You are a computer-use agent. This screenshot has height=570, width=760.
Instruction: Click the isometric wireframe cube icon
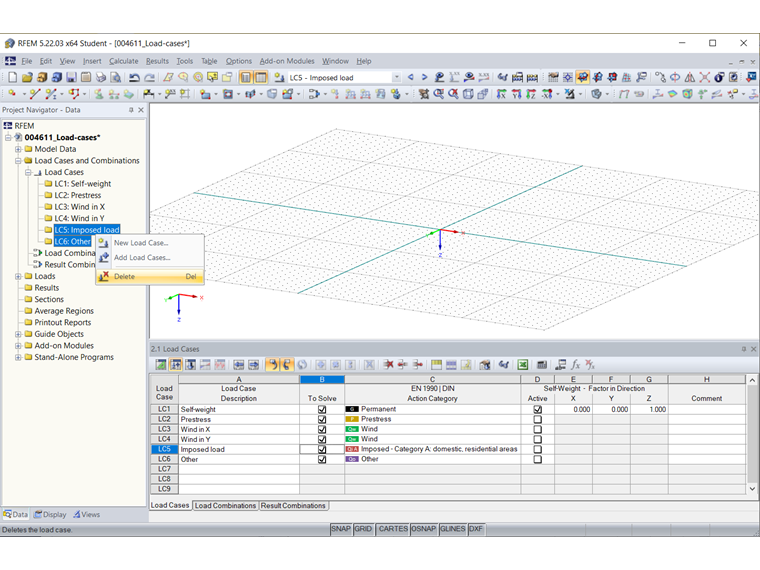click(468, 94)
